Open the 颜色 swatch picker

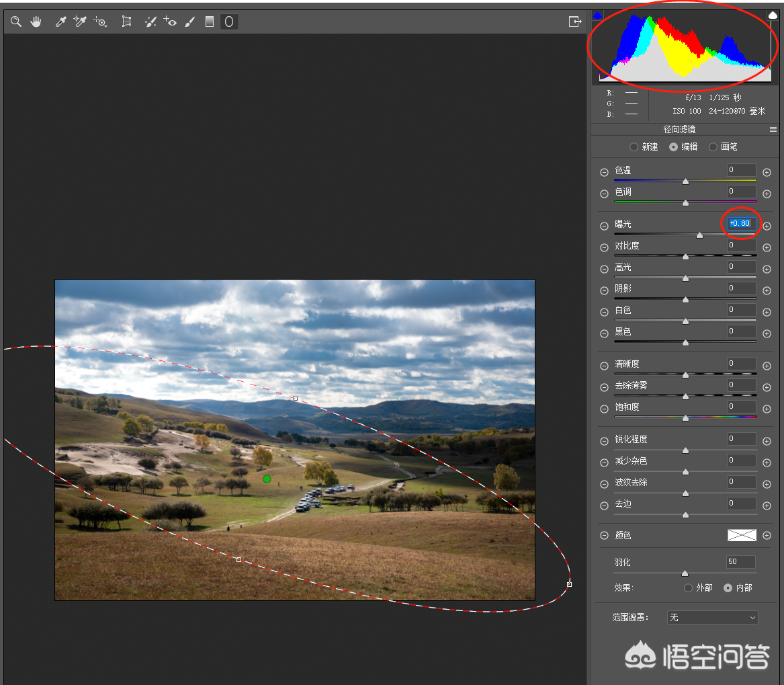click(742, 535)
